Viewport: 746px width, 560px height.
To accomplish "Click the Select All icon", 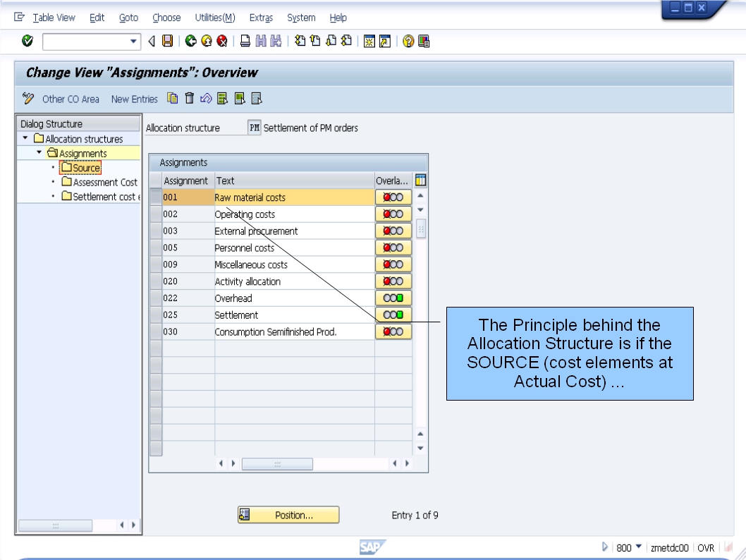I will click(x=223, y=99).
